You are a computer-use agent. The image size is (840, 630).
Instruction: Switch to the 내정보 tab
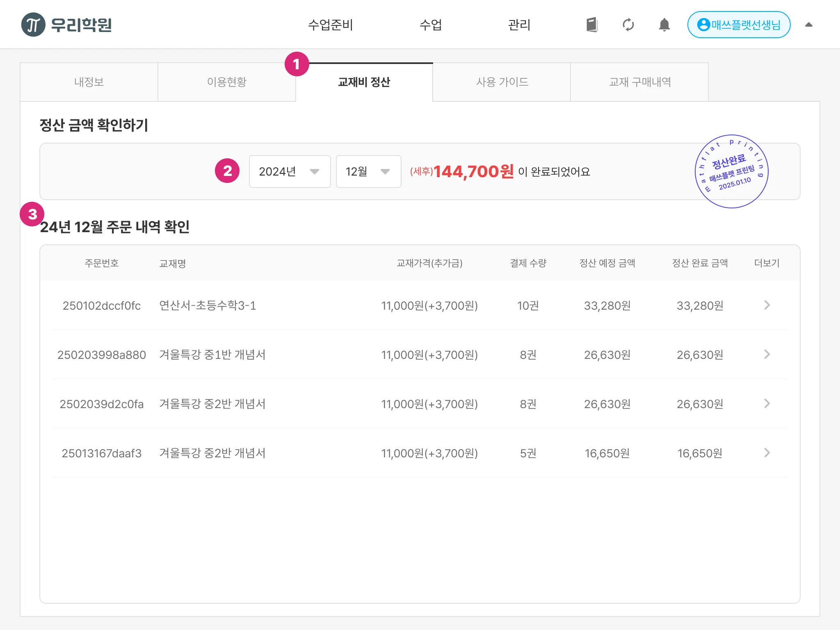tap(89, 82)
